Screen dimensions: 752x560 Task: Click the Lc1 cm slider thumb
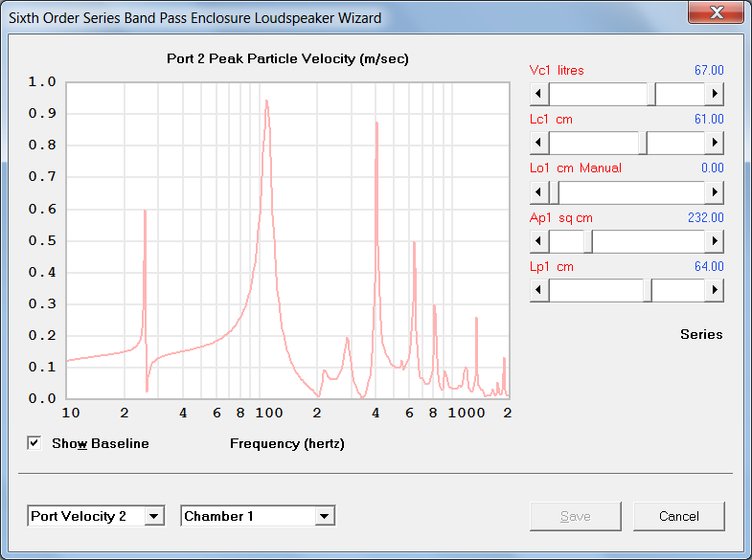click(x=643, y=143)
